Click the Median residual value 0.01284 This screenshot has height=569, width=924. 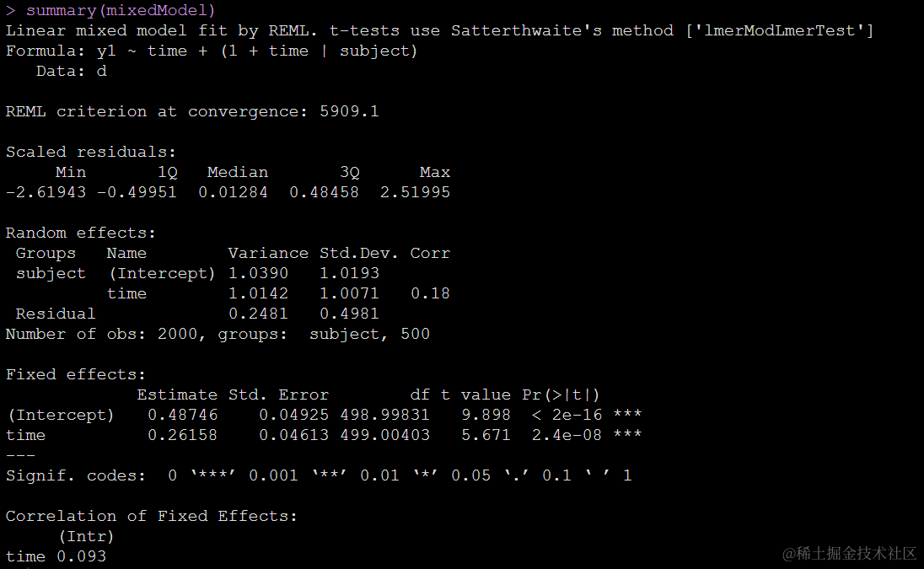tap(233, 192)
